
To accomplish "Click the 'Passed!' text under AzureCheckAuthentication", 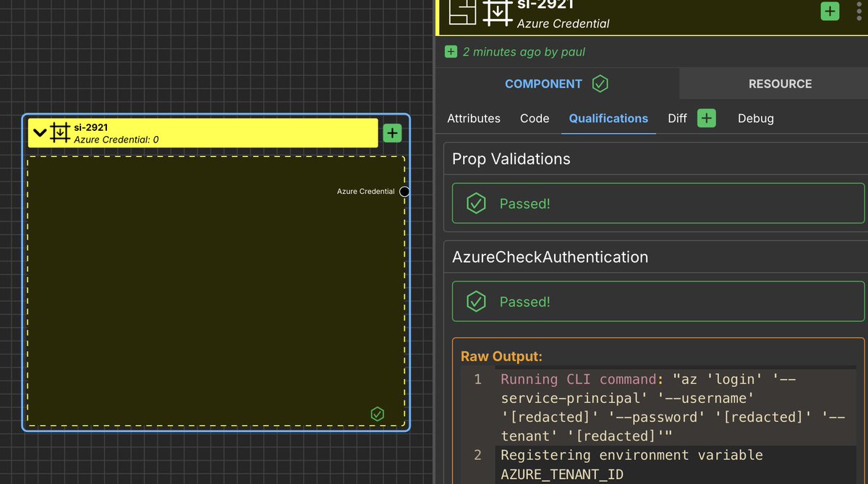I will (525, 302).
